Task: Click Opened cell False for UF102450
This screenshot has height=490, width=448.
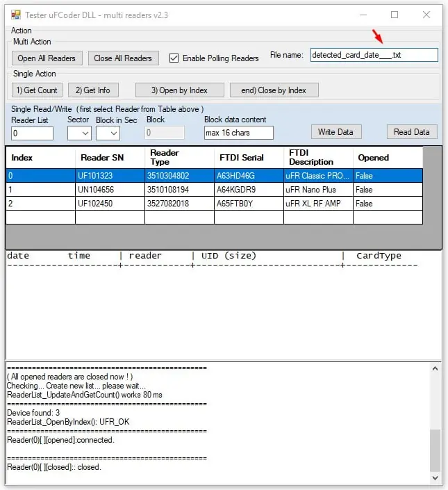Action: click(x=388, y=204)
